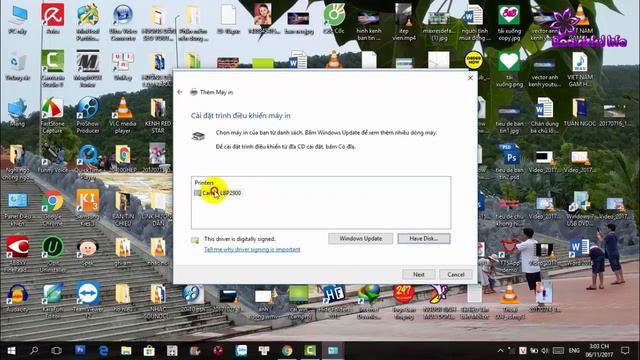Open IObit Uninstaller desktop shortcut

53,254
